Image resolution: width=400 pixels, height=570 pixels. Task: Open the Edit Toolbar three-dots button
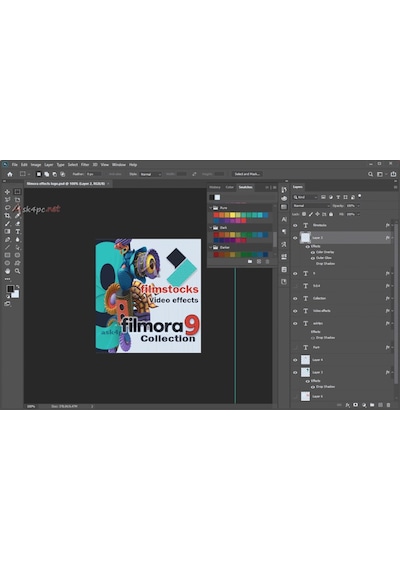pos(7,279)
